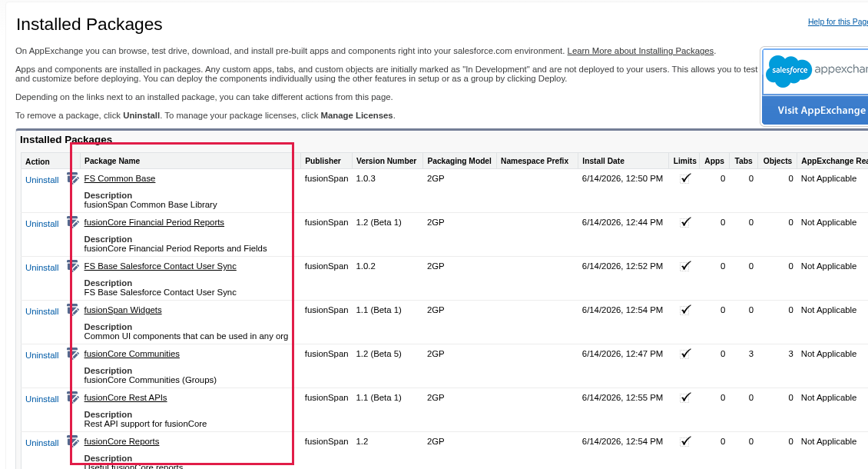Open the FS Common Base package
The width and height of the screenshot is (868, 469).
pos(120,178)
